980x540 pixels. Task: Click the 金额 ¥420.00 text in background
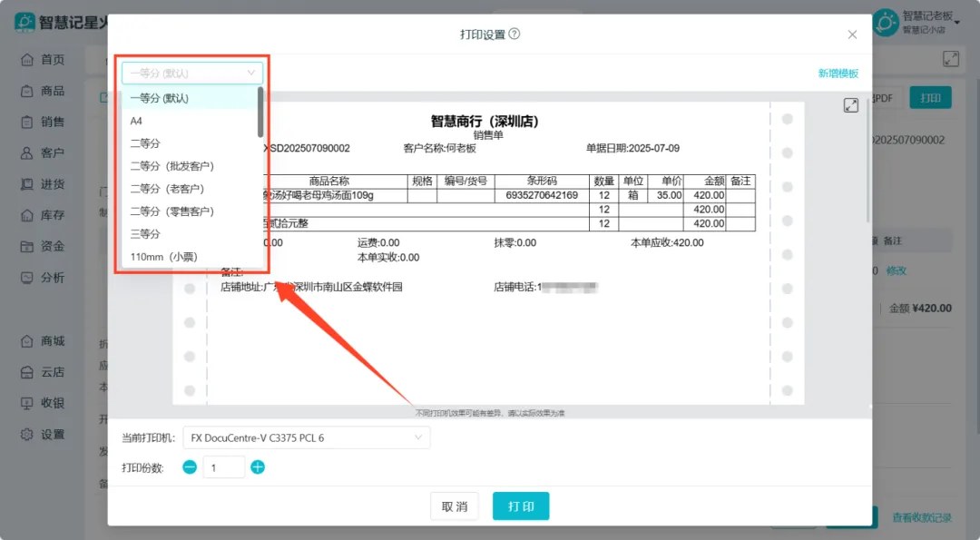point(920,309)
